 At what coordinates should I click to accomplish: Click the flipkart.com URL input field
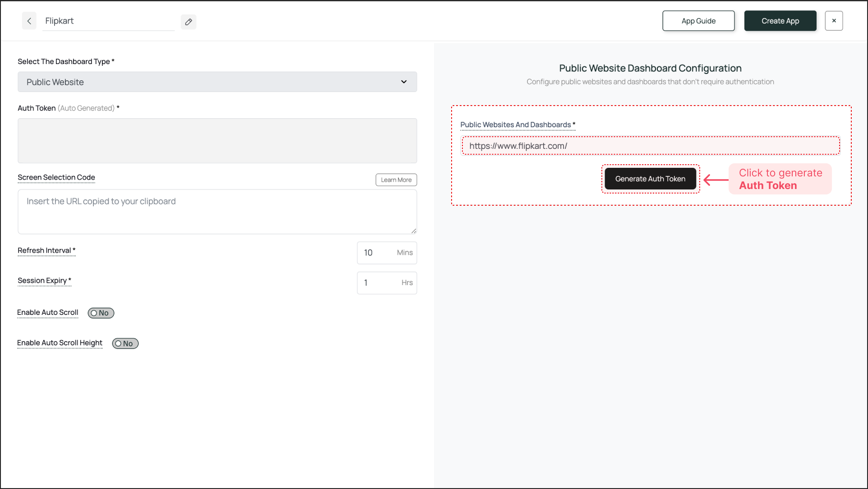[650, 146]
